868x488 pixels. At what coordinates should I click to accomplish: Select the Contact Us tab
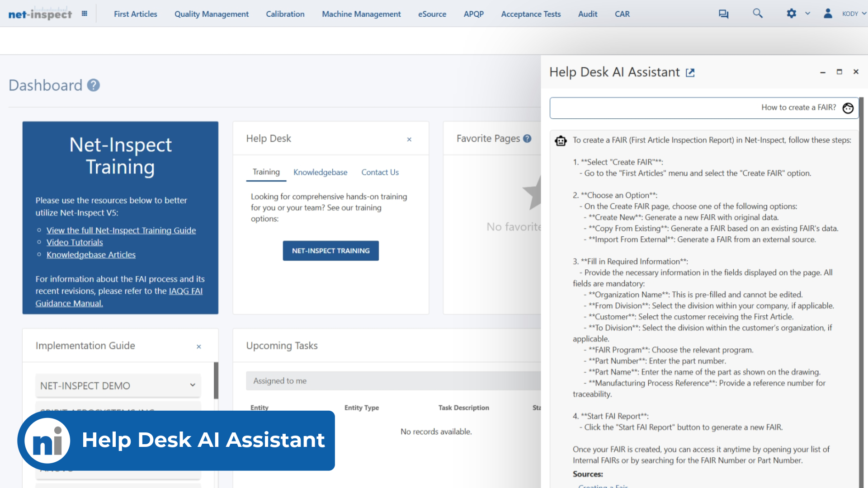[x=380, y=172]
